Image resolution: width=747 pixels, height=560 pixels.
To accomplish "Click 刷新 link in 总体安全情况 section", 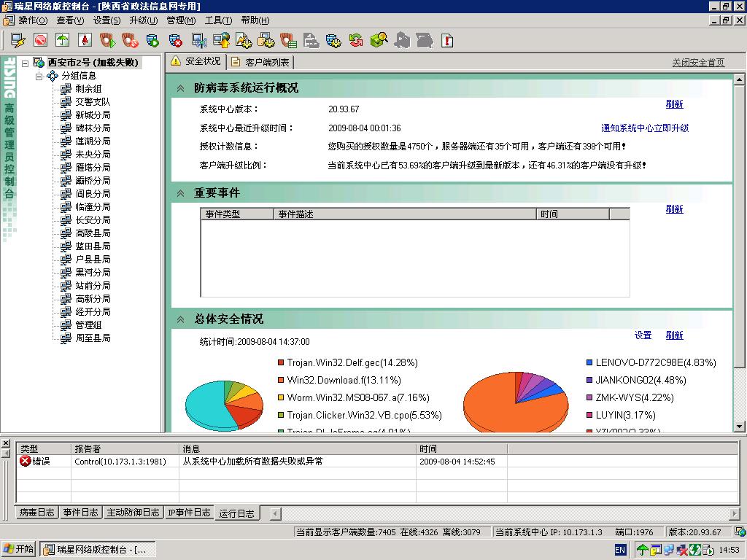I will [674, 335].
